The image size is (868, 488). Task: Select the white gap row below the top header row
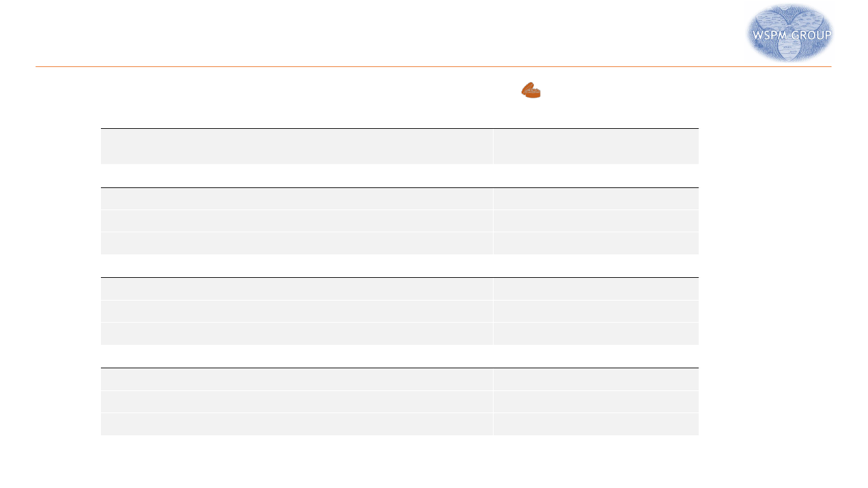tap(400, 176)
